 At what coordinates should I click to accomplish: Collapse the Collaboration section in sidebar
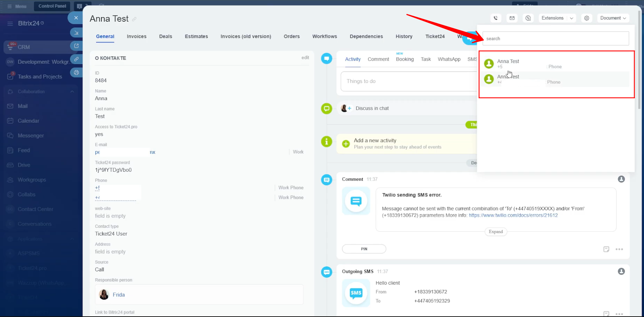72,92
